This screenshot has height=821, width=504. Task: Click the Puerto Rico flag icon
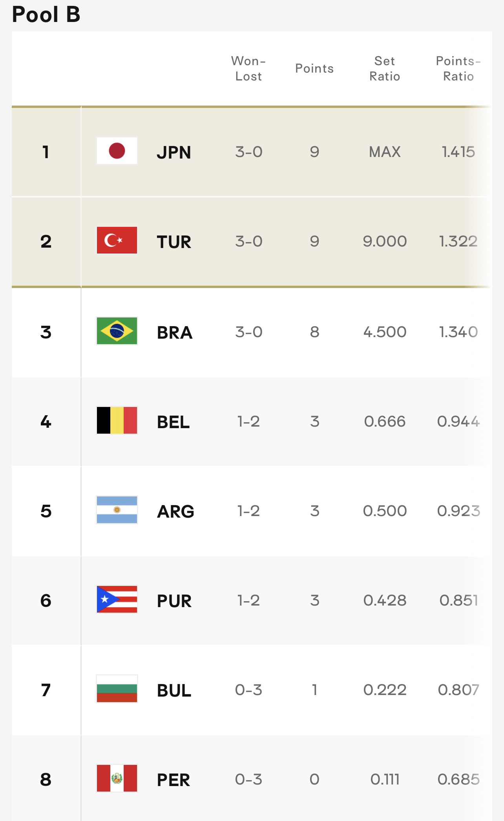(117, 599)
